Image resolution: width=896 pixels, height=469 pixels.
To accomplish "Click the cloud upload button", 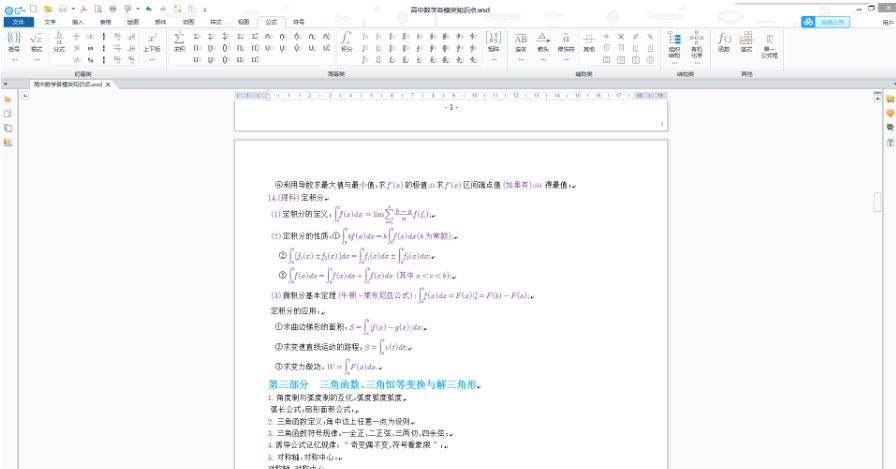I will pos(826,21).
